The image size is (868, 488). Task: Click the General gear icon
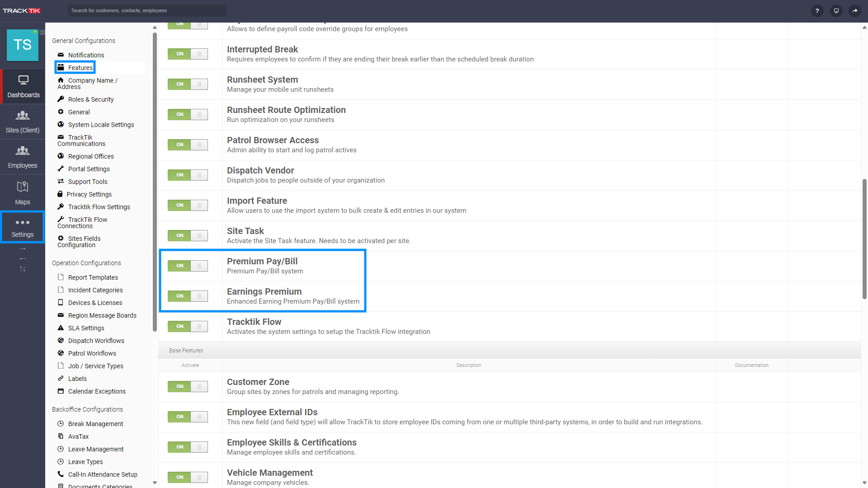pos(61,112)
